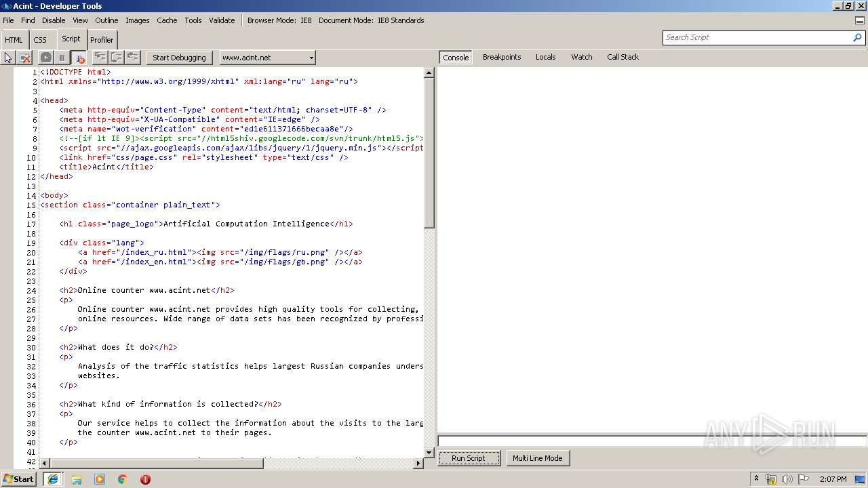Show hidden tray icons arrow
Viewport: 868px width, 488px height.
pyautogui.click(x=756, y=479)
